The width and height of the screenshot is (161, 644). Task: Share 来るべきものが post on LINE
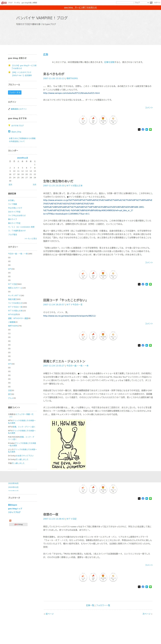[x=150, y=129]
